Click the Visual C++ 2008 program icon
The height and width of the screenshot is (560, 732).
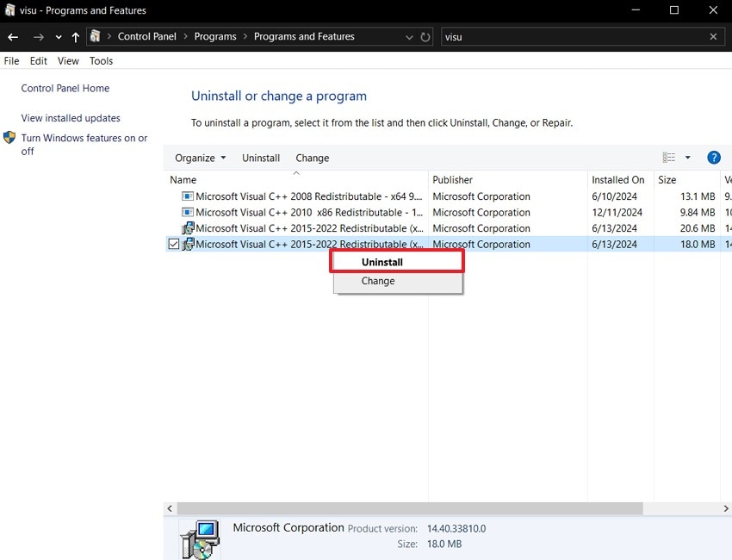point(188,196)
